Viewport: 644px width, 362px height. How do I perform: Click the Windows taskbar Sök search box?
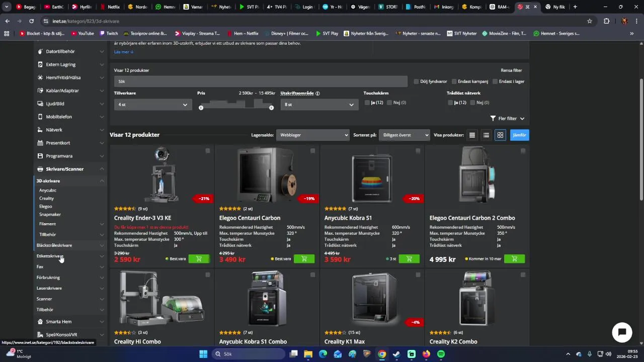(249, 354)
